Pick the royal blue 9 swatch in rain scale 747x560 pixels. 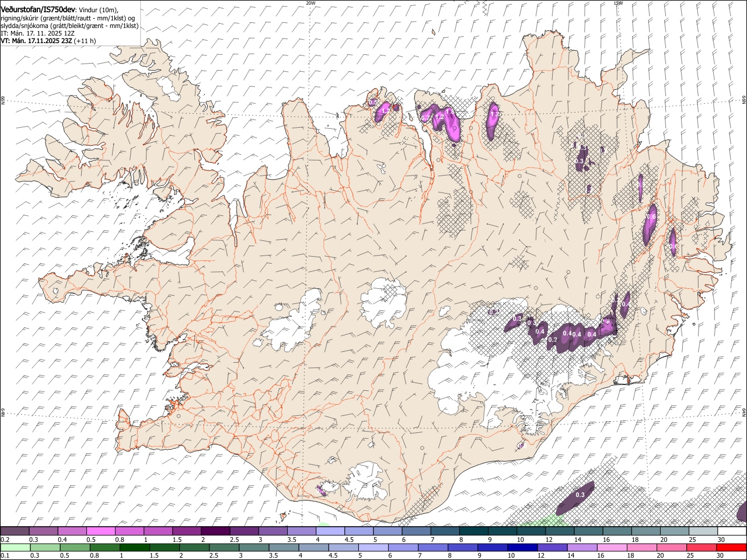pos(492,547)
